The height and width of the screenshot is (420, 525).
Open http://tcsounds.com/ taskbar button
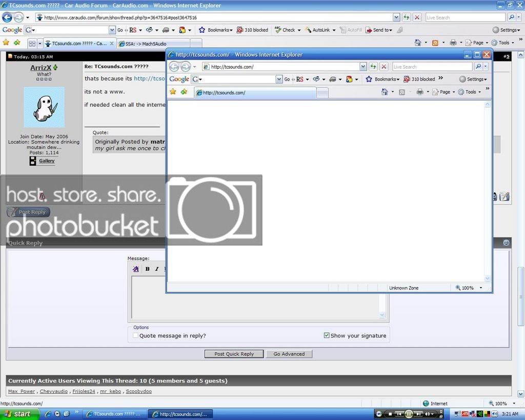pos(181,414)
